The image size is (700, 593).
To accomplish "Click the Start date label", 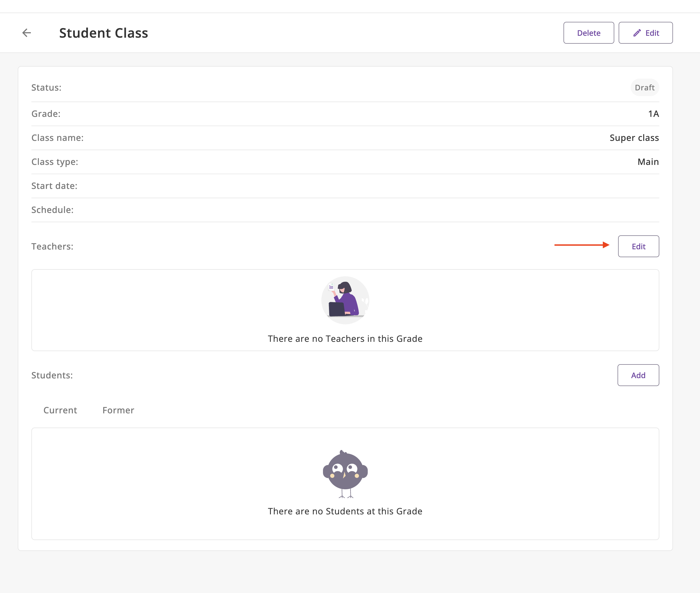I will point(55,186).
